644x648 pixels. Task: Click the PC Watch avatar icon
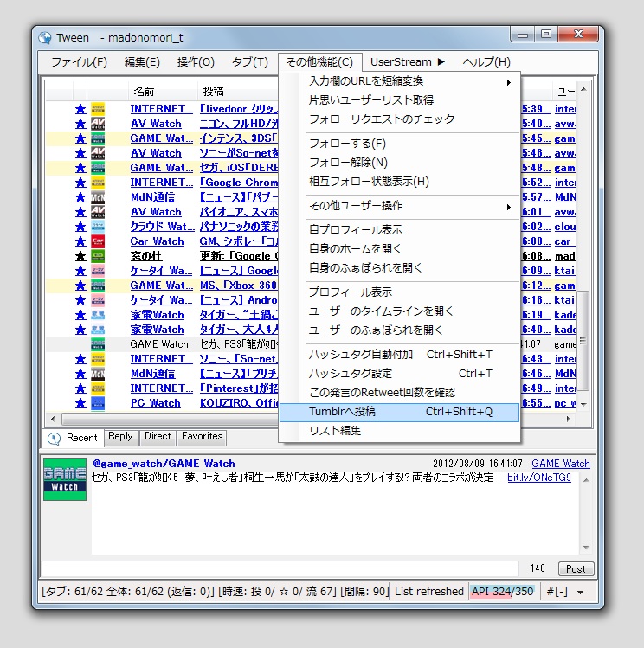point(98,403)
